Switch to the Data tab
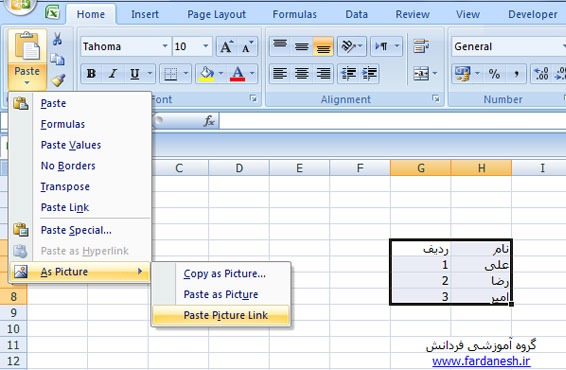This screenshot has height=370, width=566. coord(357,14)
